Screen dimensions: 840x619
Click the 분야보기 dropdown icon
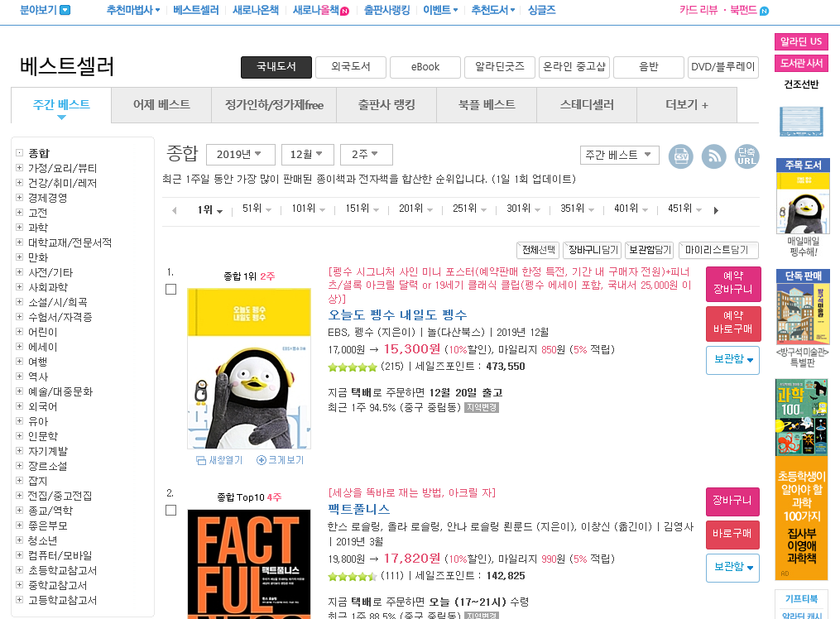65,10
